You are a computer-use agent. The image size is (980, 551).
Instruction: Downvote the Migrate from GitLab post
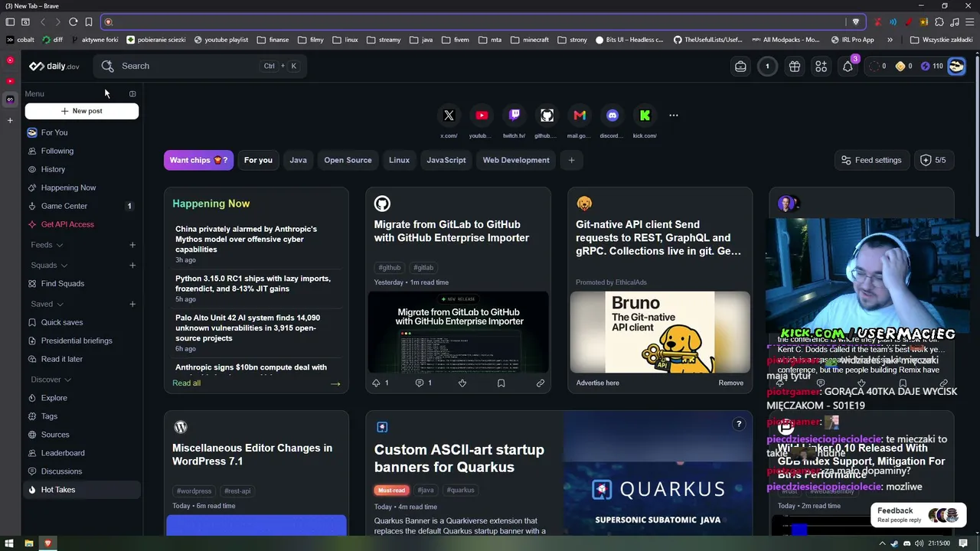point(462,383)
